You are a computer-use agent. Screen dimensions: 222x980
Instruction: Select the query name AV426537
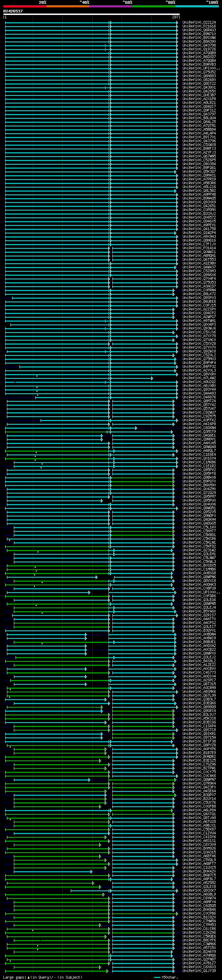point(13,11)
